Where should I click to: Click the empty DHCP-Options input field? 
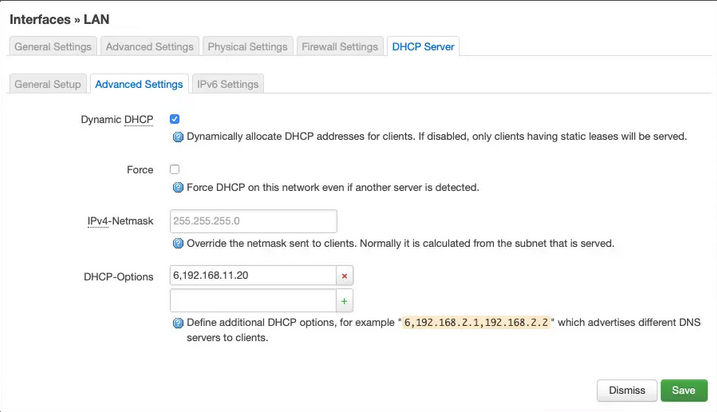(x=253, y=300)
